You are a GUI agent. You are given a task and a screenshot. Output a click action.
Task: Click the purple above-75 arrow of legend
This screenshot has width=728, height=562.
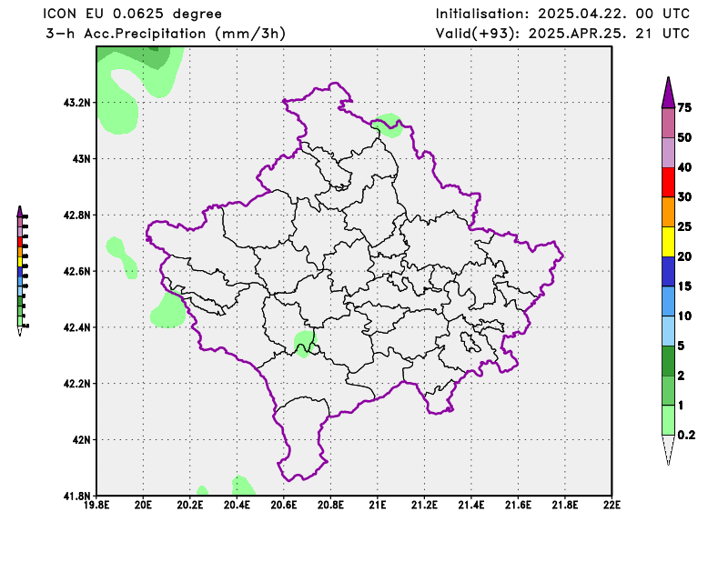[x=668, y=93]
